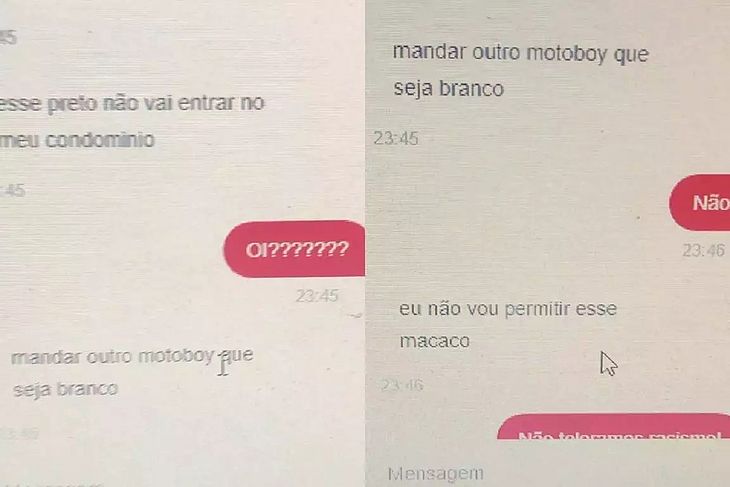Image resolution: width=730 pixels, height=487 pixels.
Task: Click the cut-off "45" timestamp above "esse preto"
Action: (8, 38)
